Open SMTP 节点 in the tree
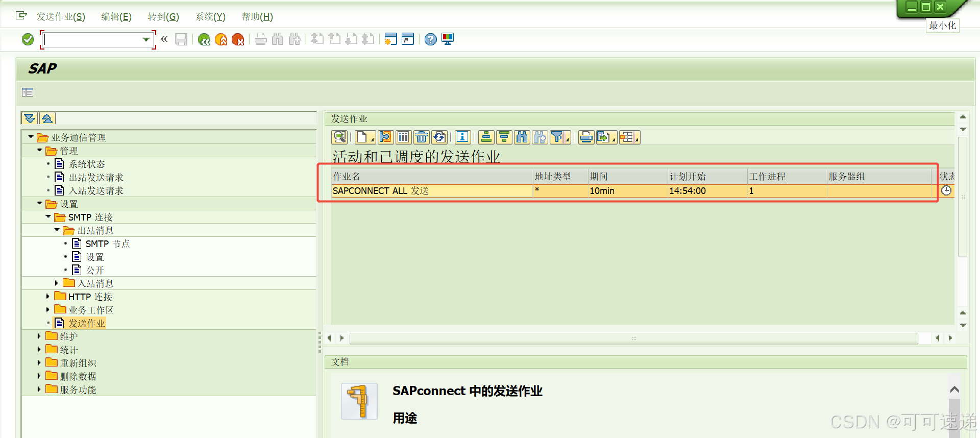 click(x=107, y=244)
